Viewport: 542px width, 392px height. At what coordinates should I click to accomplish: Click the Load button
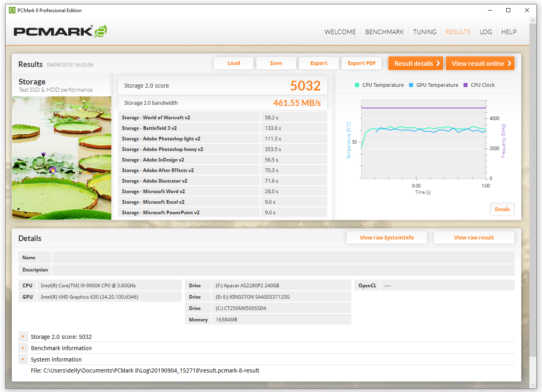point(234,63)
